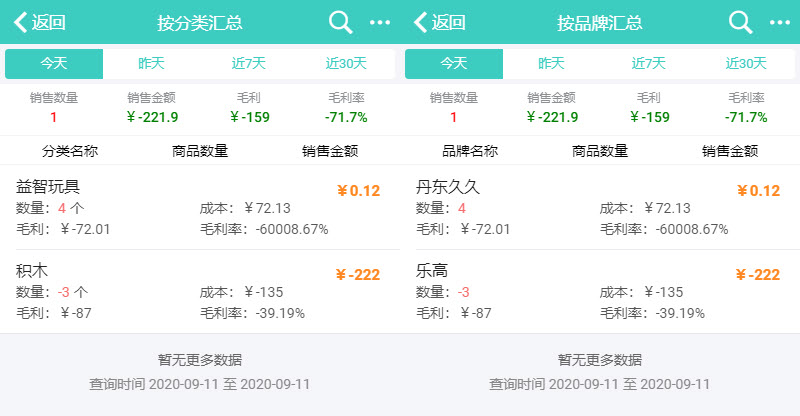
Task: Go back from 按品牌汇总 screen
Action: click(x=440, y=22)
